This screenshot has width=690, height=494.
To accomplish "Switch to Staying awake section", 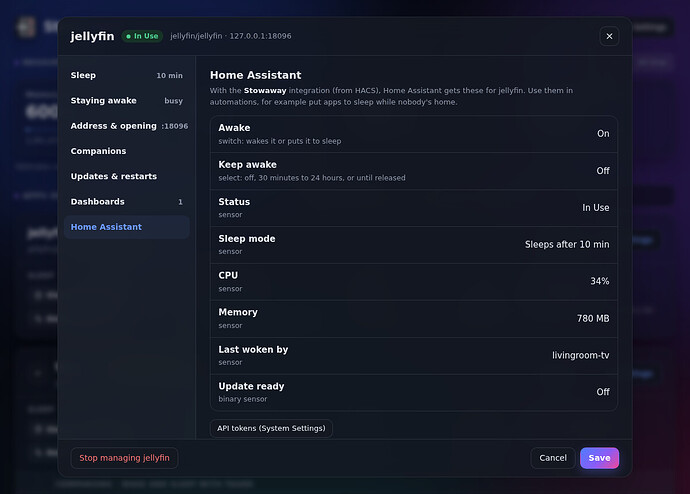I will (127, 101).
